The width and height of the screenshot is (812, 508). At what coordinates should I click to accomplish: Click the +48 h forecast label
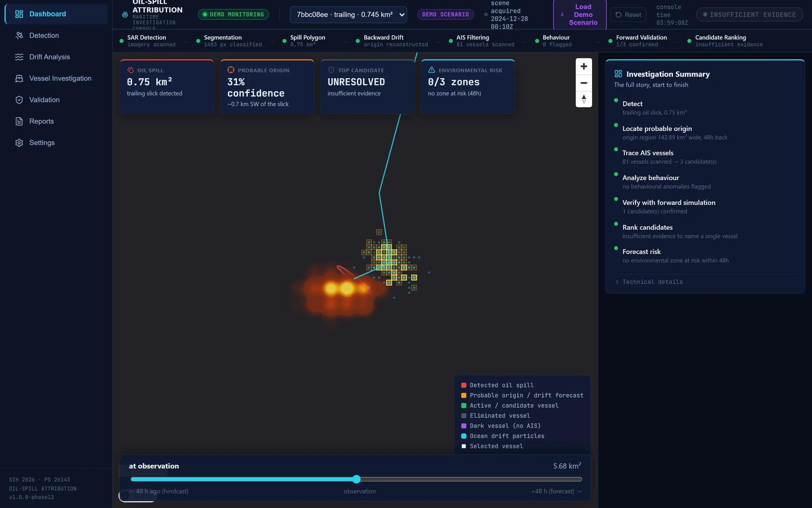[556, 491]
